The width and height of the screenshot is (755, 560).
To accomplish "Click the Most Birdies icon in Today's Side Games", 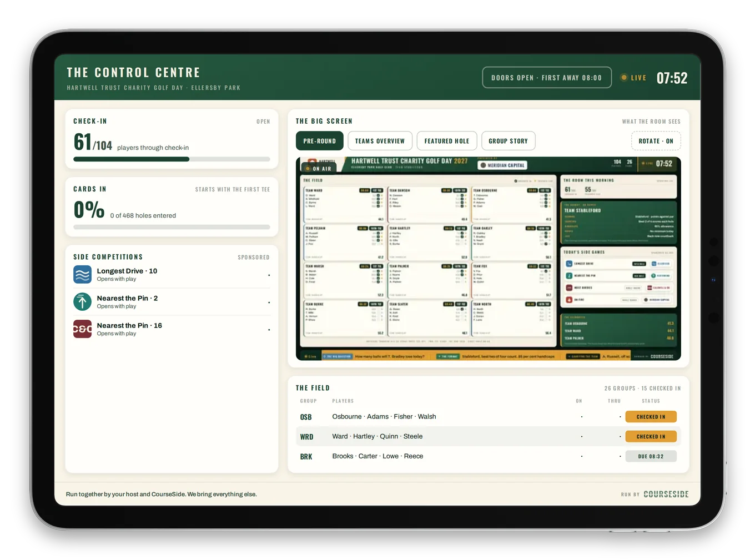I will [x=569, y=287].
